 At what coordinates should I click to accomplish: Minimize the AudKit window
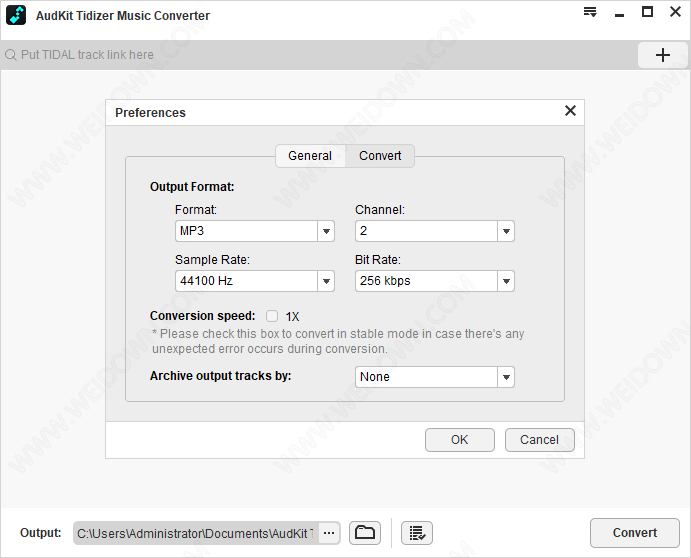pos(619,15)
